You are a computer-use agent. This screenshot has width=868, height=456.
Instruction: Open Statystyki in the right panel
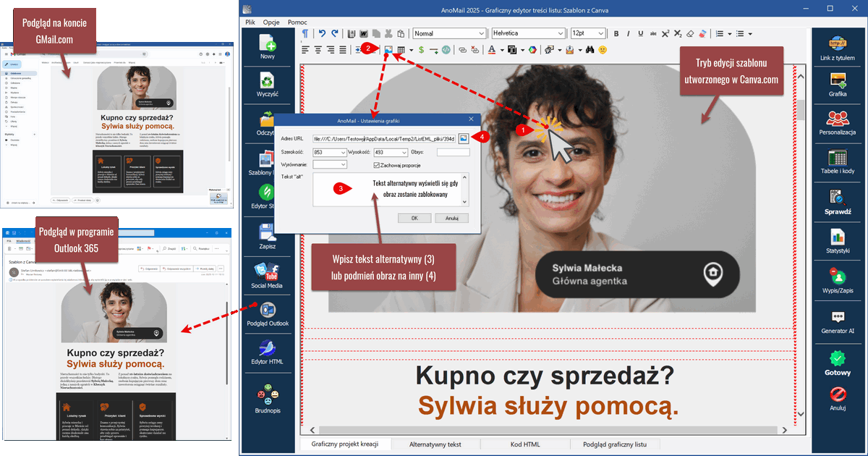pos(838,241)
